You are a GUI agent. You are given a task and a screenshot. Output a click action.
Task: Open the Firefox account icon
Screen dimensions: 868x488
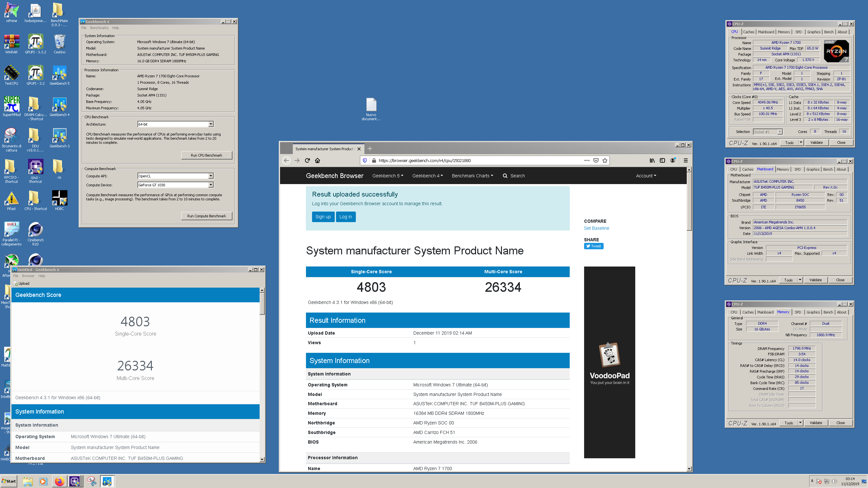(673, 161)
